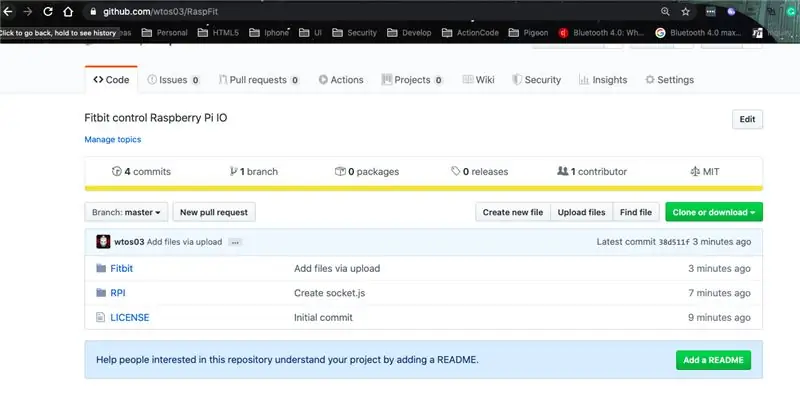Click the browser forward arrow
This screenshot has height=393, width=800.
click(x=28, y=11)
